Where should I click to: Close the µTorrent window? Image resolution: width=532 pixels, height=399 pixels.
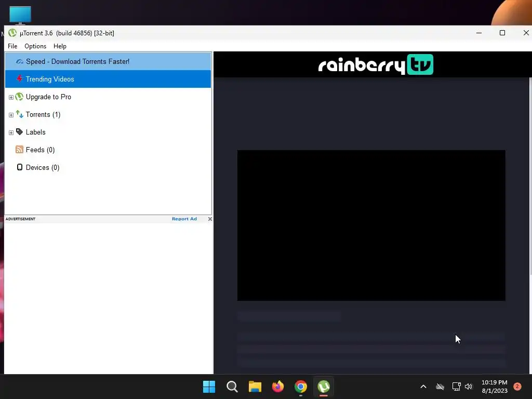click(x=526, y=33)
